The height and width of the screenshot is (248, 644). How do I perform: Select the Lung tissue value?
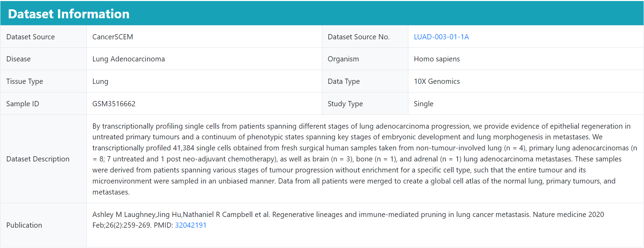(x=100, y=81)
